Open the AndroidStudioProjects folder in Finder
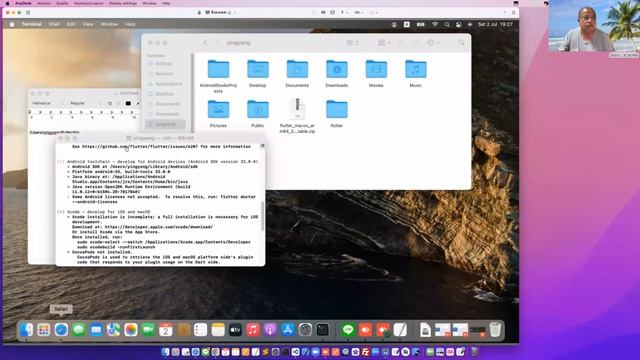 (x=218, y=69)
